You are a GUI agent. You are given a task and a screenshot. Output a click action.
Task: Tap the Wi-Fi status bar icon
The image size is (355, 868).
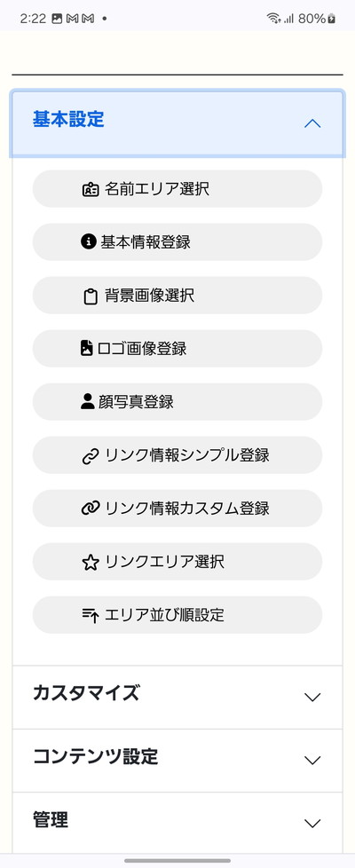tap(273, 19)
